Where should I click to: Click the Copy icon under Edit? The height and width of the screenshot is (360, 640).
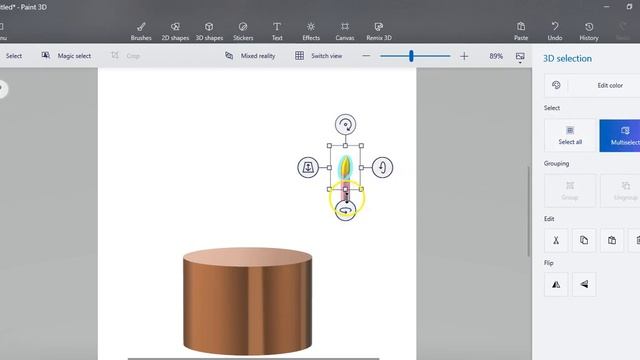pyautogui.click(x=584, y=240)
